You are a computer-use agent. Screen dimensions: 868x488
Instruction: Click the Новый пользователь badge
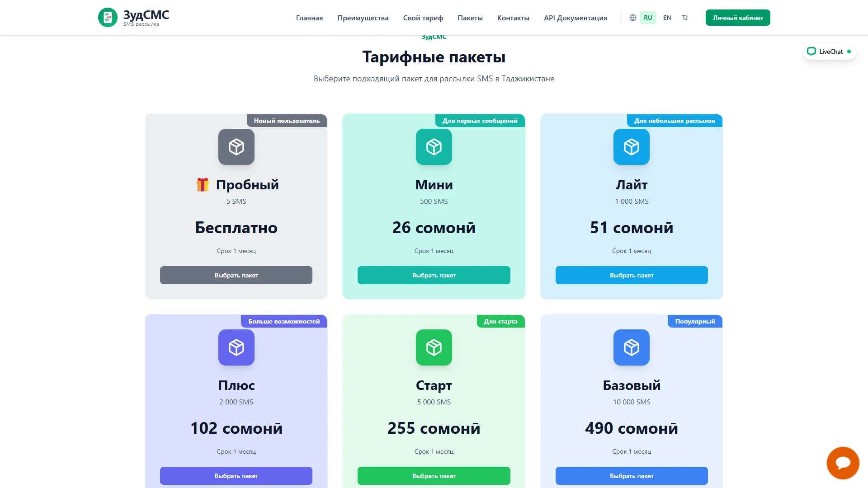[287, 121]
